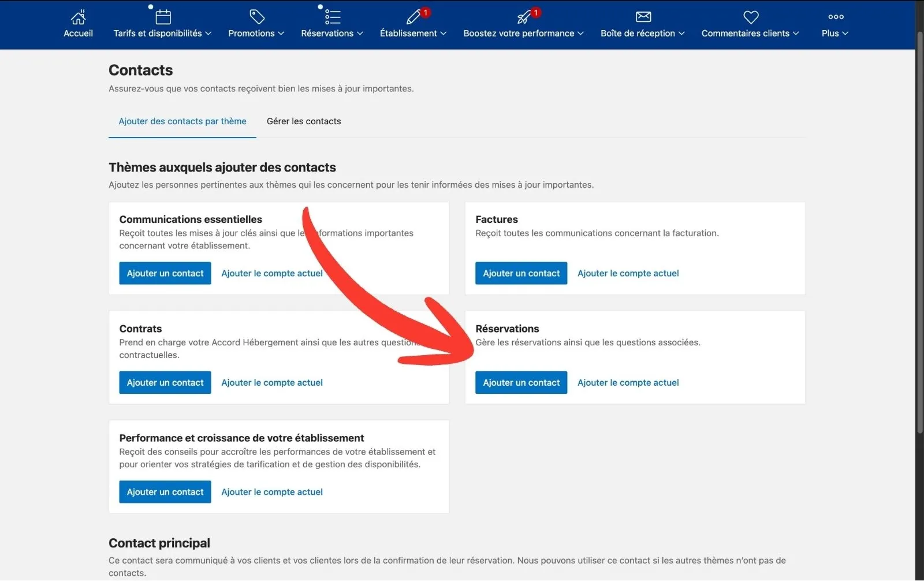Add a contact under Contrats
This screenshot has width=924, height=581.
point(165,382)
